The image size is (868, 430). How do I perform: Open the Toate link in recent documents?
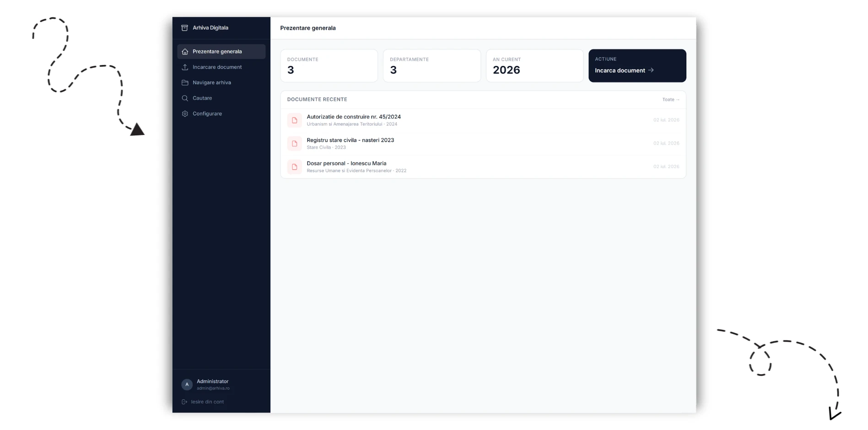point(671,100)
